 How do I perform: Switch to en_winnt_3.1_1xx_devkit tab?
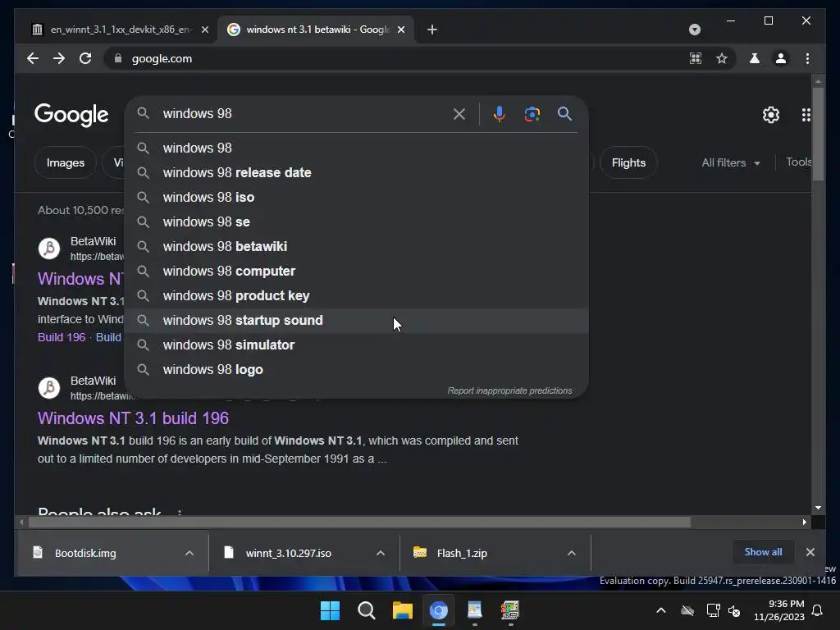pos(119,30)
